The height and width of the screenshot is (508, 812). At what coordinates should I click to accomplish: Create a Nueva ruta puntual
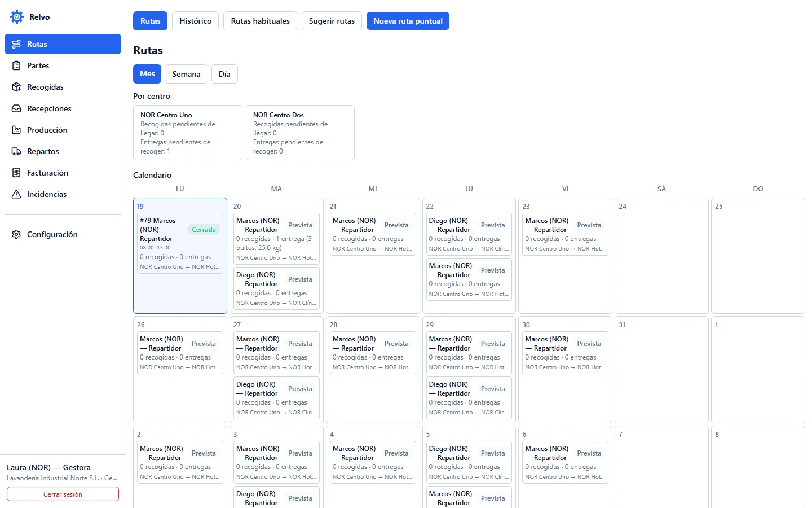(408, 21)
